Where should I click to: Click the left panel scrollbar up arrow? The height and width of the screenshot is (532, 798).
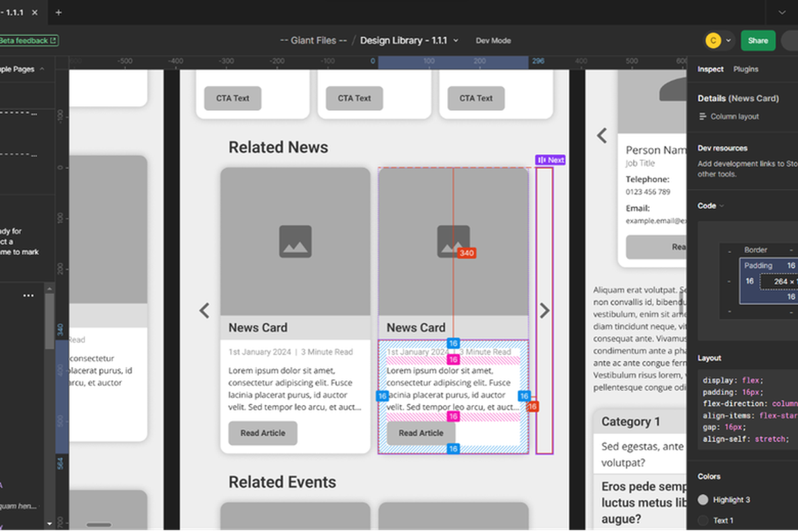[x=49, y=289]
